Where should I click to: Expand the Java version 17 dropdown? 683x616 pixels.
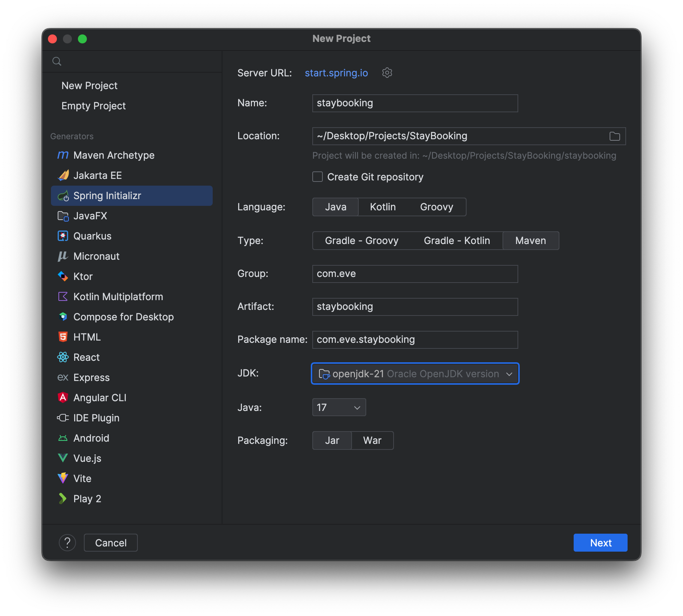tap(339, 407)
